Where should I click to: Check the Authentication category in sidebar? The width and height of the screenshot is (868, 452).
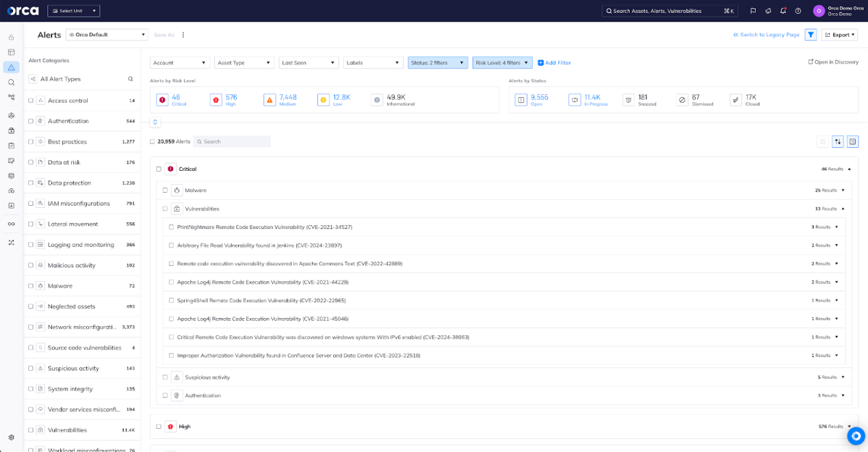tap(31, 121)
